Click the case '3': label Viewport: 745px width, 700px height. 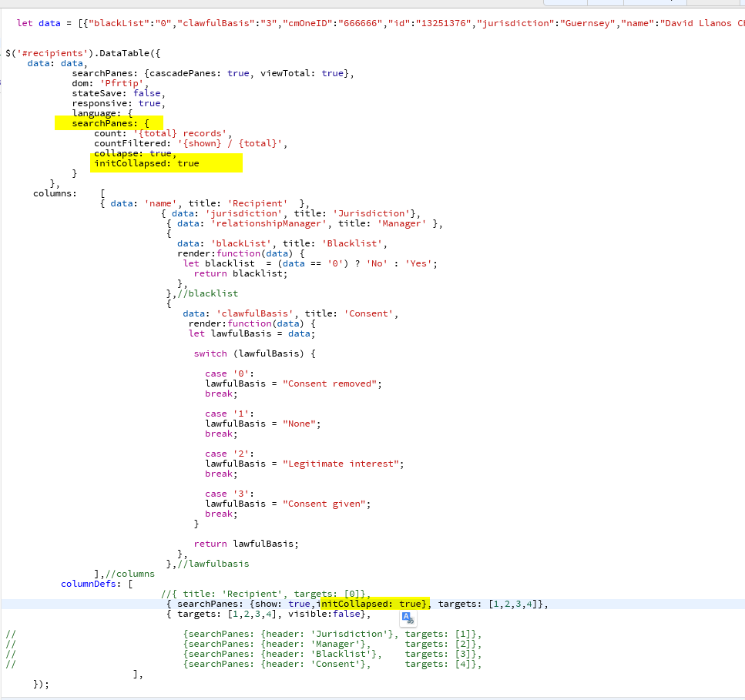(230, 494)
